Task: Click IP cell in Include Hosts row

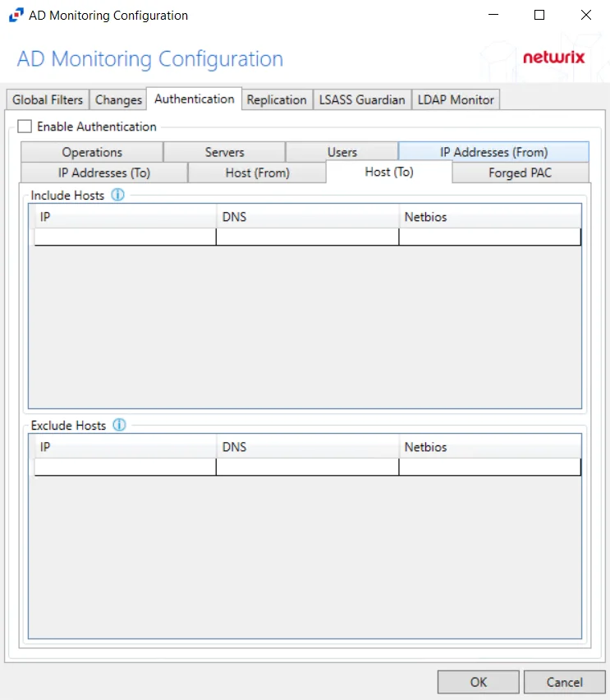Action: tap(125, 237)
